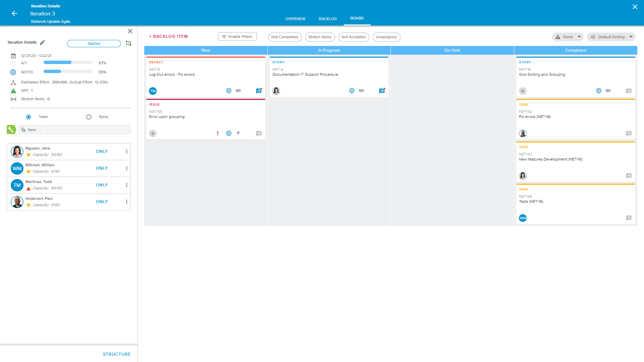Screen dimensions: 644x362
Task: Click the New item button in team panel
Action: tap(29, 130)
